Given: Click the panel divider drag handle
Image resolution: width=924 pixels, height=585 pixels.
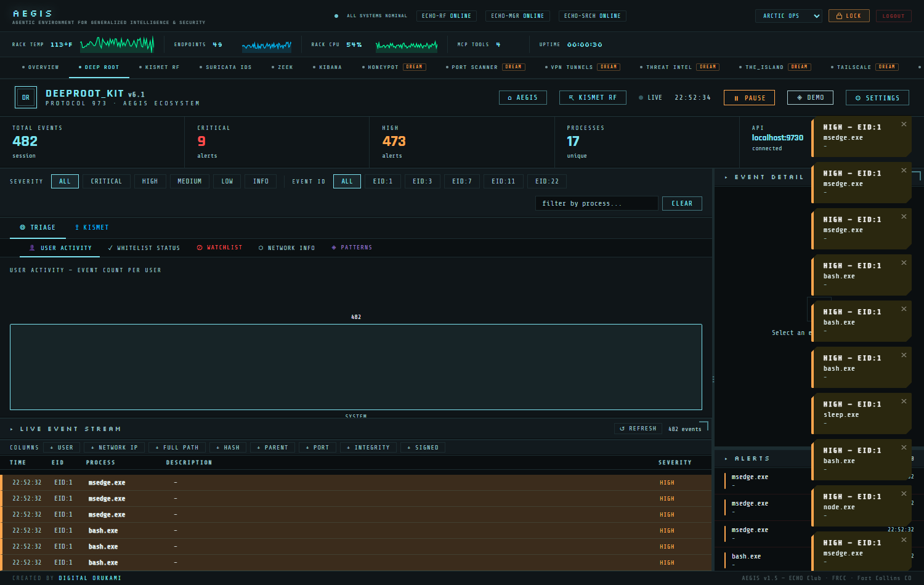Looking at the screenshot, I should click(713, 379).
